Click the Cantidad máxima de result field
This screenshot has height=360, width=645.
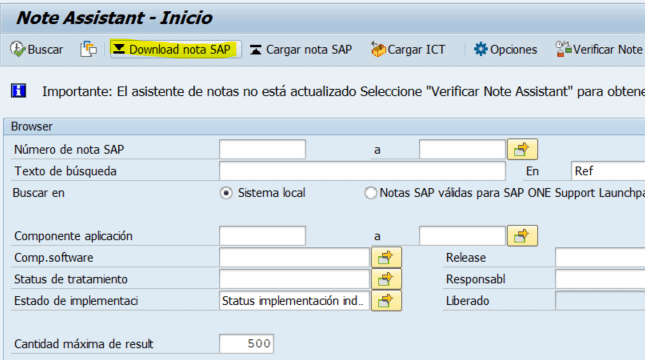pyautogui.click(x=246, y=344)
